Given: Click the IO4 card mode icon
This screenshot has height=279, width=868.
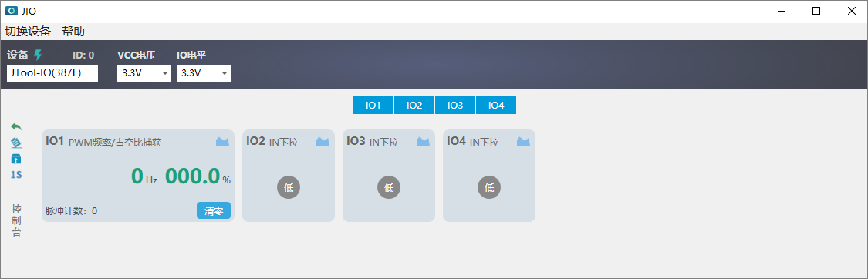Looking at the screenshot, I should [x=524, y=142].
